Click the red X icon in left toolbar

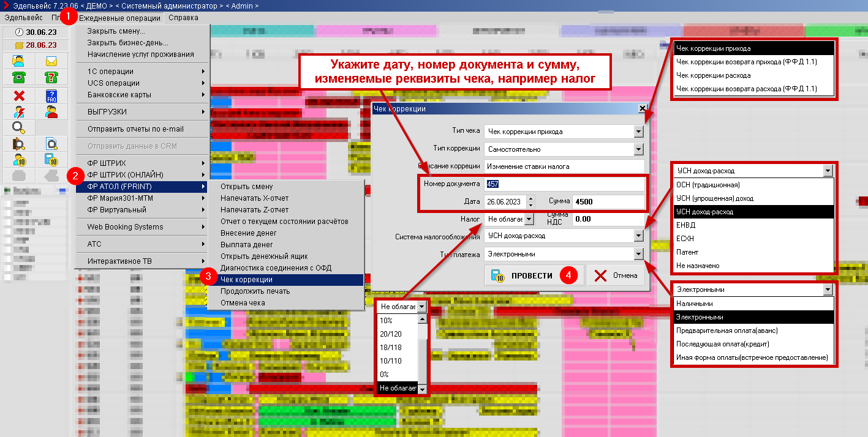point(18,96)
